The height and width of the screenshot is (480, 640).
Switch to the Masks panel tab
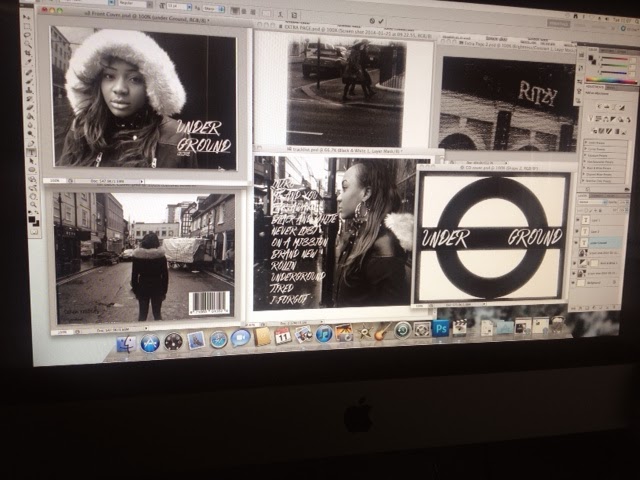610,88
